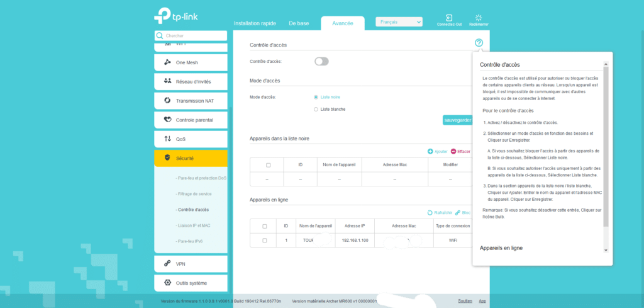The image size is (644, 308).
Task: Click the Ajouter plus icon
Action: pos(430,151)
